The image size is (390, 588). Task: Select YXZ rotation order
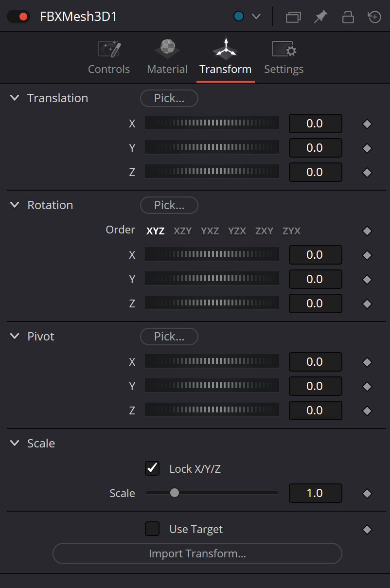(x=210, y=231)
